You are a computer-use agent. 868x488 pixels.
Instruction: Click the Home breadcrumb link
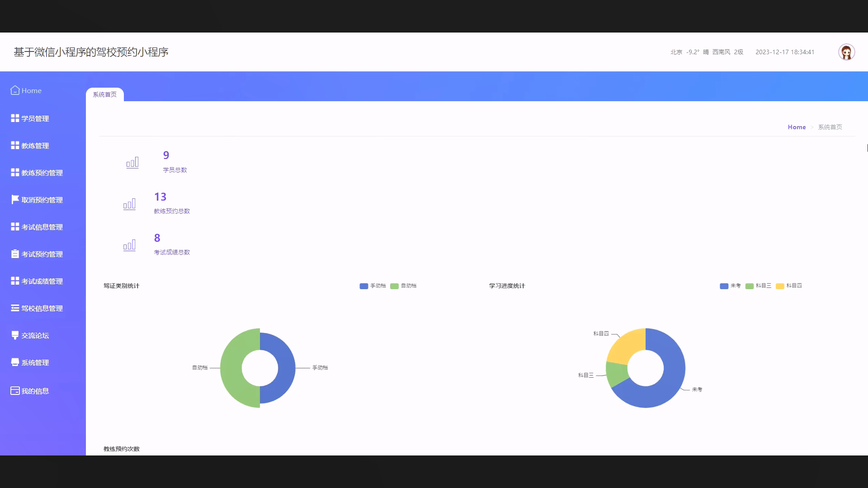coord(797,127)
